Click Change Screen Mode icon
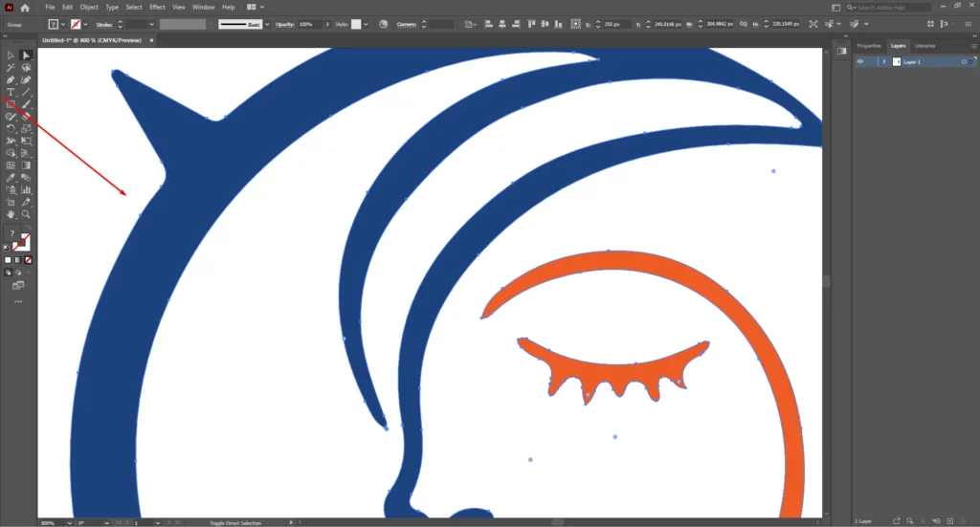Screen dimensions: 980x527 click(18, 285)
